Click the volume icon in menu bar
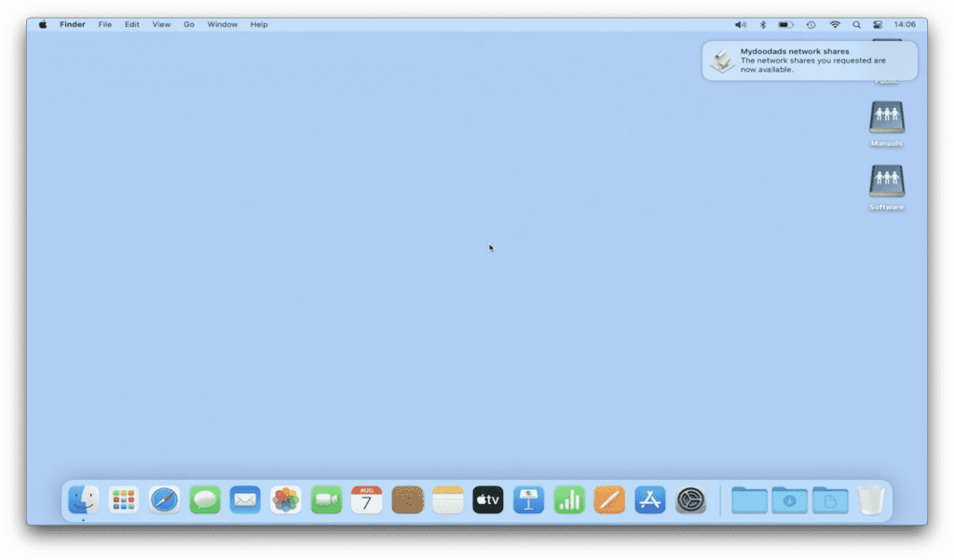Image resolution: width=954 pixels, height=560 pixels. coord(740,25)
